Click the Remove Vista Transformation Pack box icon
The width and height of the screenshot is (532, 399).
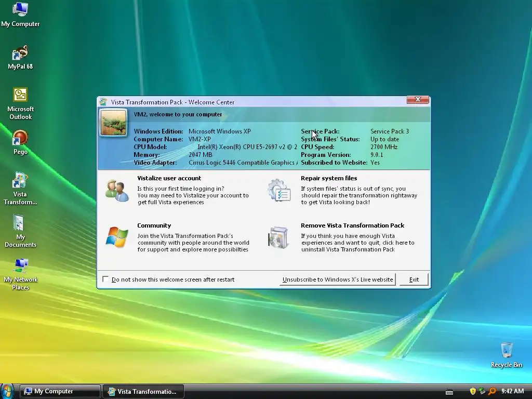tap(278, 237)
